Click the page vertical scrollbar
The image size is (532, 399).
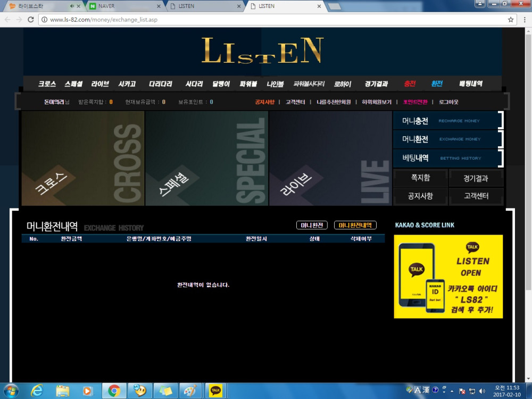(x=528, y=163)
